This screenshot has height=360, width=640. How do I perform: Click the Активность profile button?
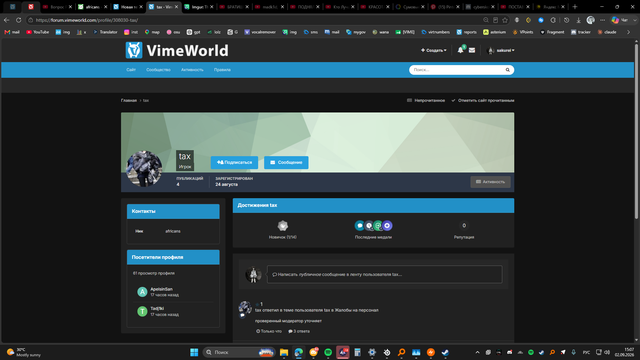(x=490, y=182)
